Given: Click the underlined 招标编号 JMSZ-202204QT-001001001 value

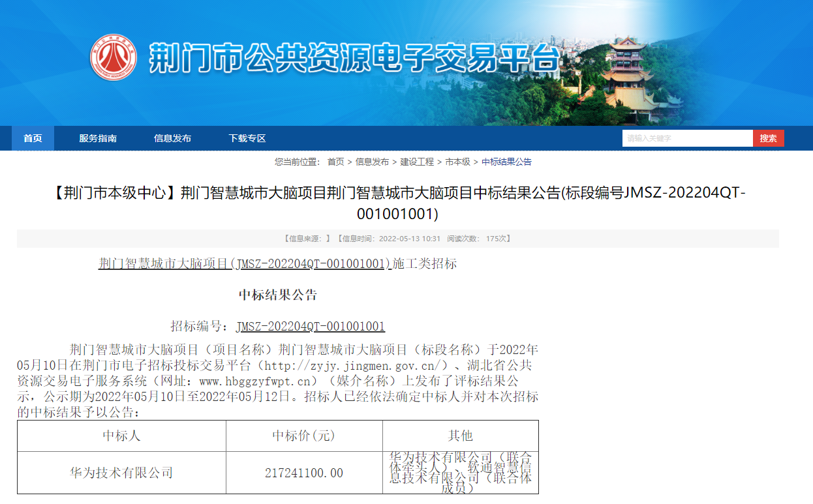Looking at the screenshot, I should (311, 326).
